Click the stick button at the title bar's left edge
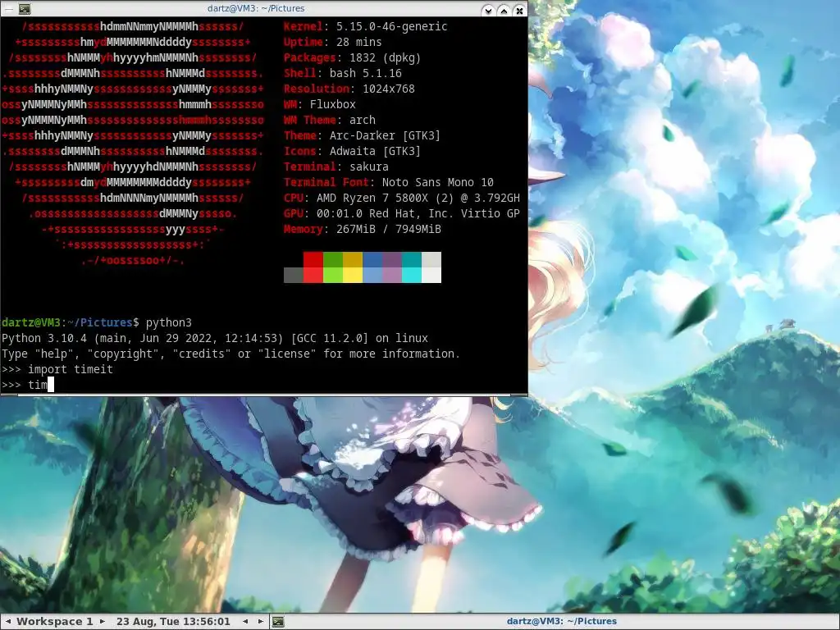 click(8, 8)
